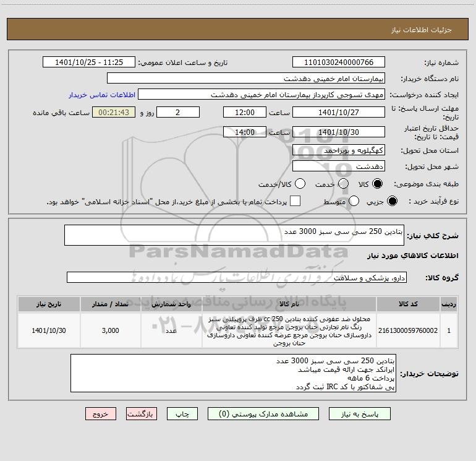
Task: Open مشاهده مدارک پیوستی (0) button
Action: 263,414
